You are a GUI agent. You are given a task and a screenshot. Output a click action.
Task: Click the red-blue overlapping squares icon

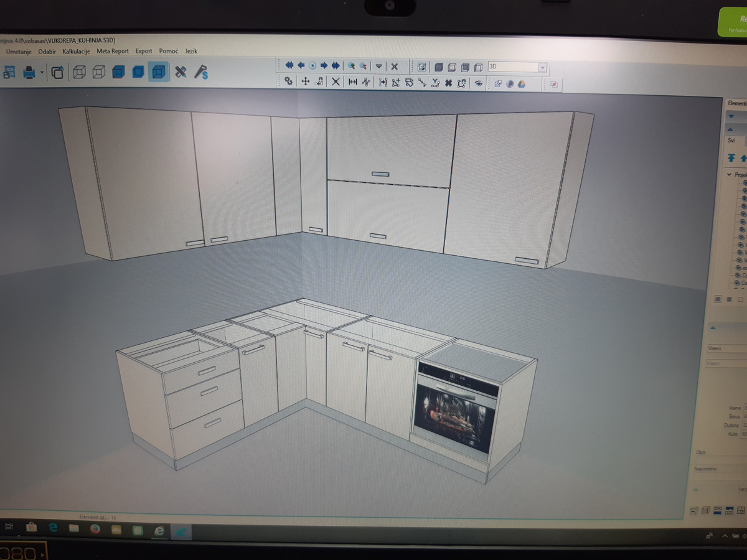pyautogui.click(x=554, y=85)
